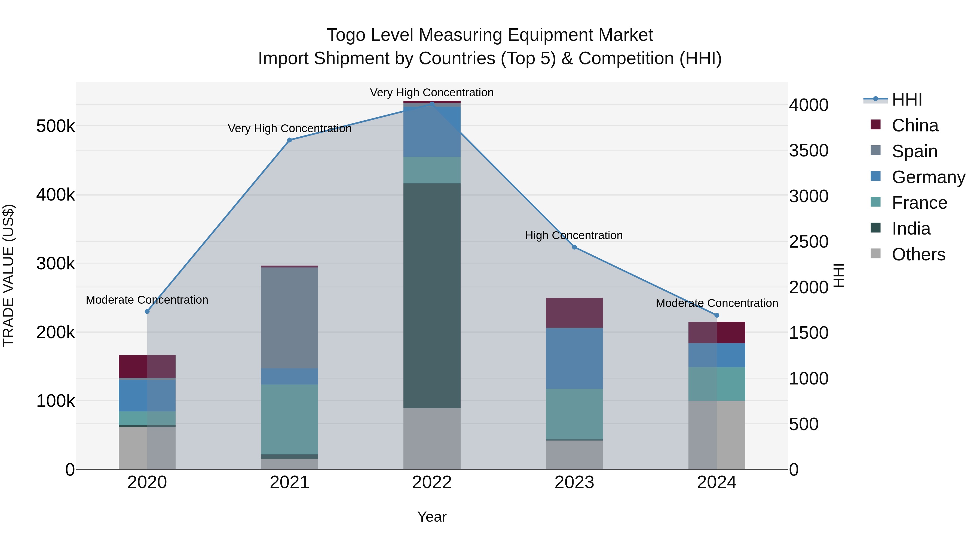Select the France segment in the 2021 bar

[290, 419]
